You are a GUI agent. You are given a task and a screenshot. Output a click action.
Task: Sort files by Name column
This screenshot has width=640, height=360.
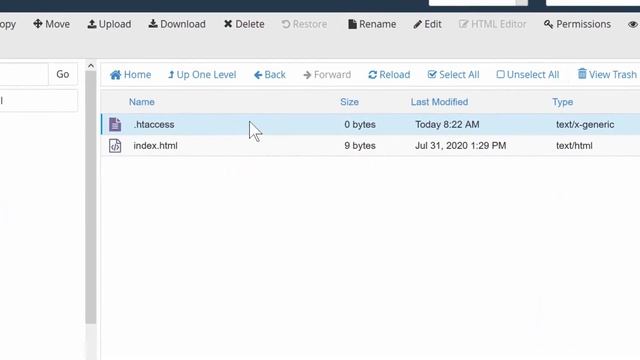point(142,102)
